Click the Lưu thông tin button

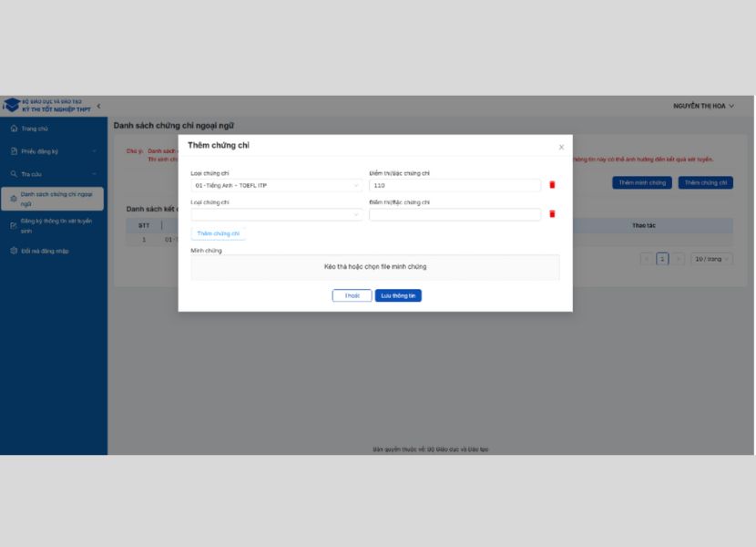point(398,295)
